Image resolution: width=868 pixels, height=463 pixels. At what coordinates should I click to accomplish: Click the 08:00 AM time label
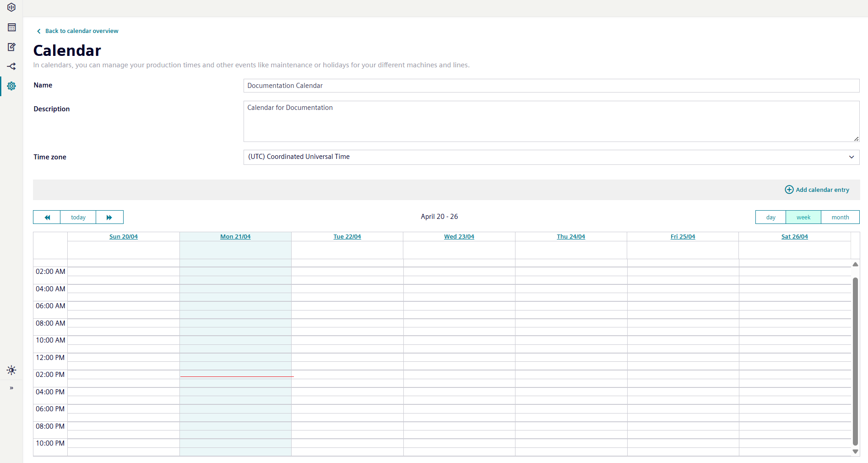point(50,323)
